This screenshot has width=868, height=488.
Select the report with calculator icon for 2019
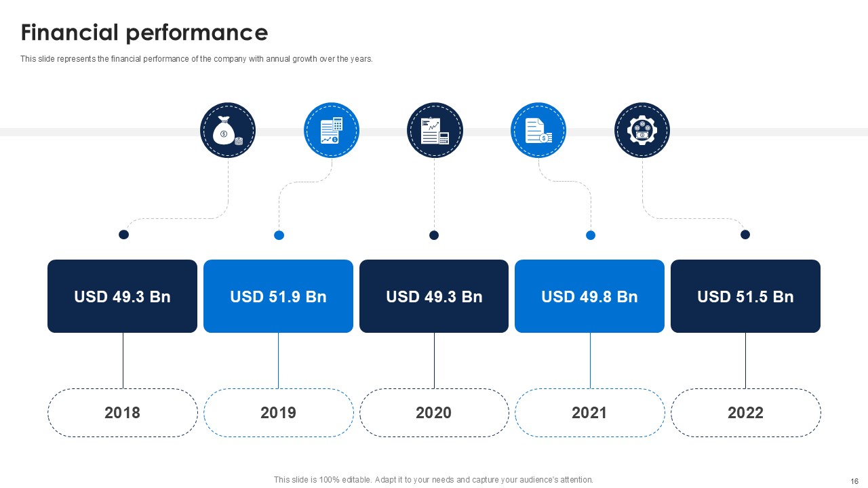tap(332, 130)
